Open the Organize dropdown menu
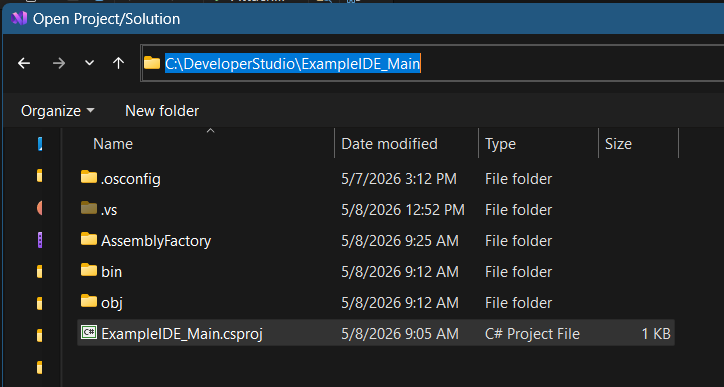Screen dimensions: 724x387 pyautogui.click(x=58, y=111)
